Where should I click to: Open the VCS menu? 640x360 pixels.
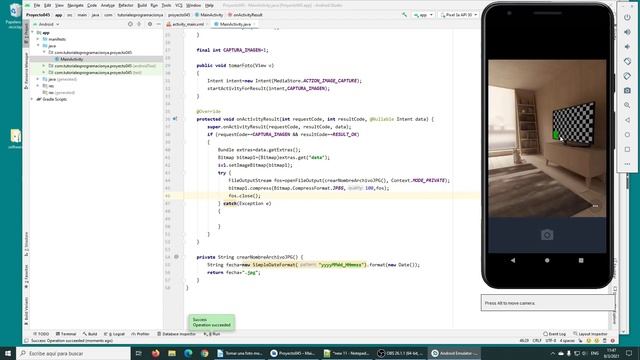(178, 5)
